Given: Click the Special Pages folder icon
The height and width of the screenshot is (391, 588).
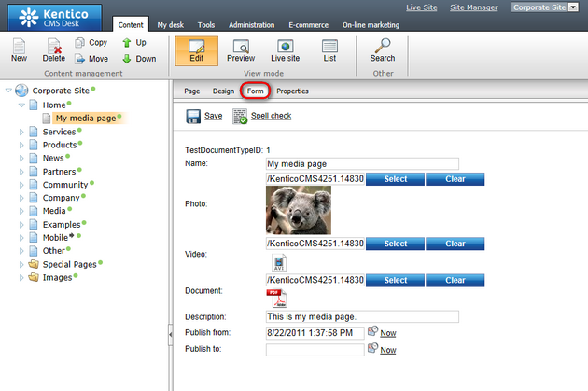Looking at the screenshot, I should pos(34,264).
